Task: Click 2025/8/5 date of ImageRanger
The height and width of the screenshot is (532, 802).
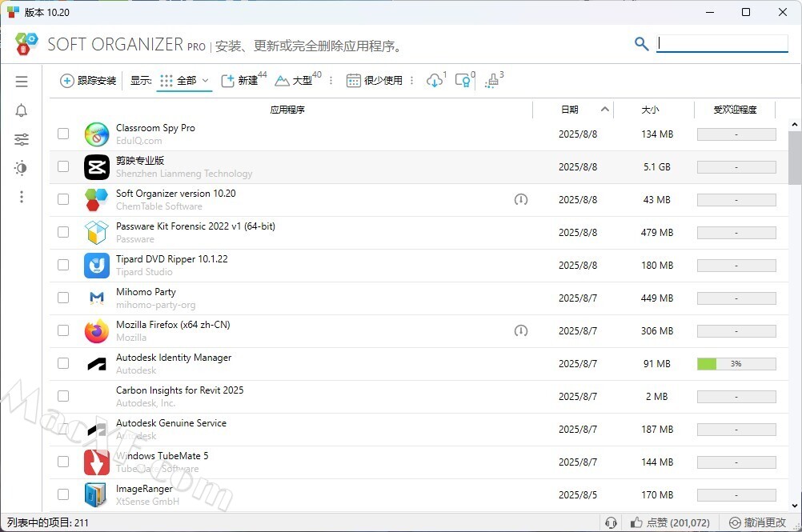Action: pyautogui.click(x=578, y=494)
